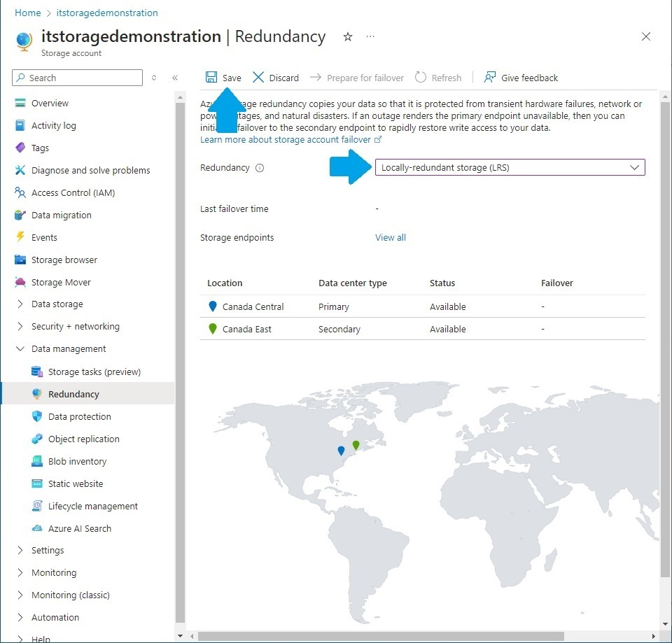Expand the Security + networking section
672x643 pixels.
(20, 327)
